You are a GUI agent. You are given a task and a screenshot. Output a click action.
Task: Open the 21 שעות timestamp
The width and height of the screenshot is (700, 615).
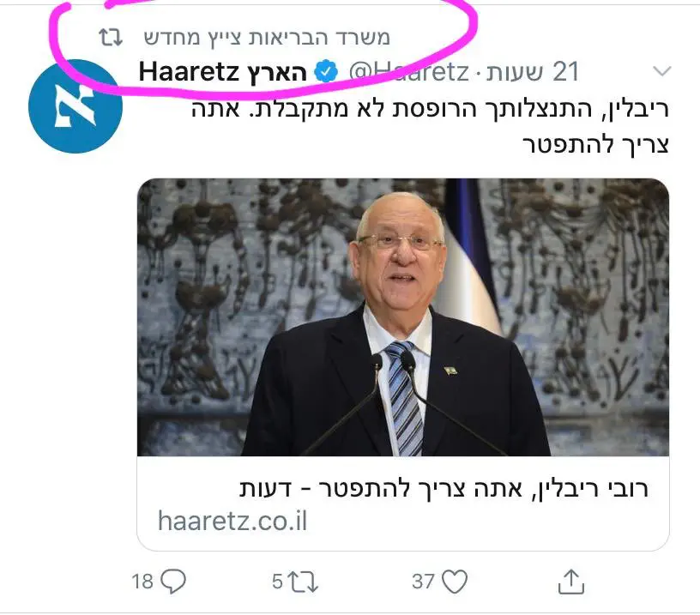coord(532,72)
